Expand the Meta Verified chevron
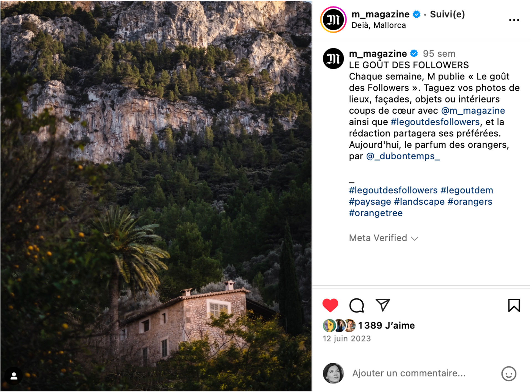The image size is (532, 392). coord(415,239)
